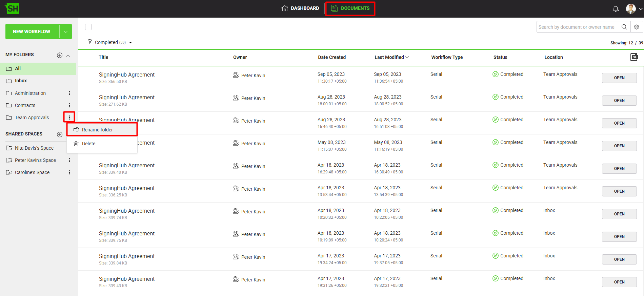Open the first SigningHub Agreement document
This screenshot has width=644, height=296.
(x=619, y=78)
